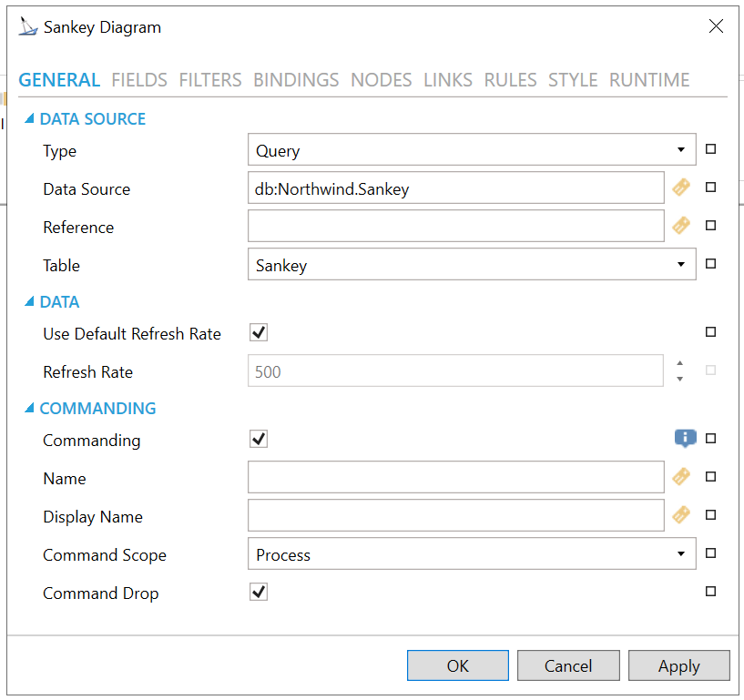Click the small square marker in Table row
This screenshot has height=700, width=744.
point(711,264)
